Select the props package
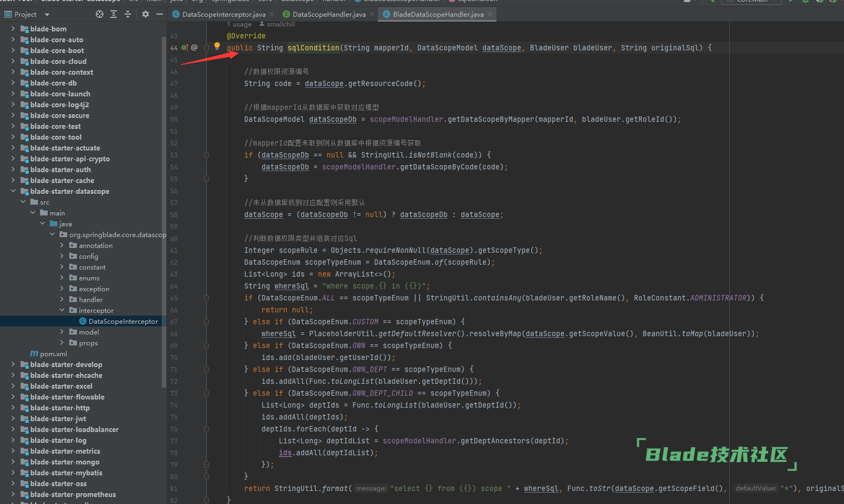 (88, 343)
